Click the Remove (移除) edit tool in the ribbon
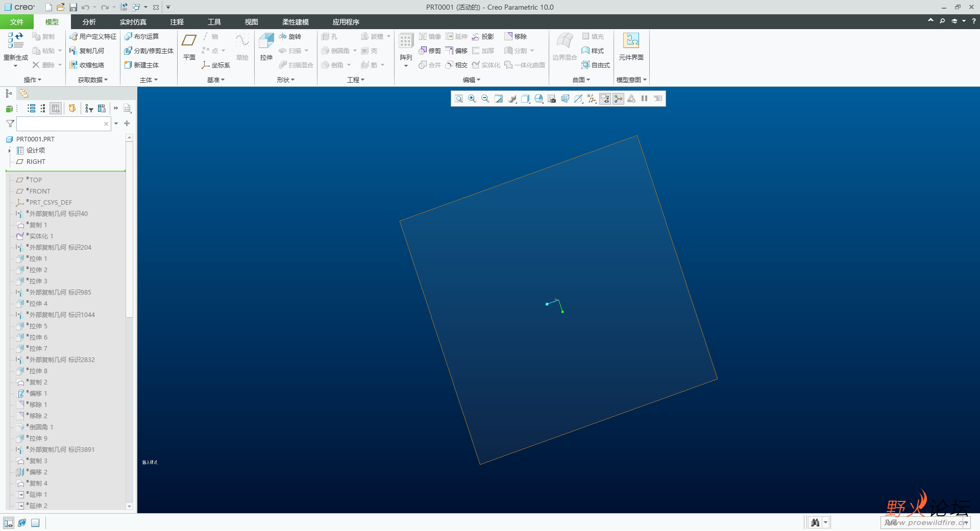This screenshot has width=980, height=531. point(516,37)
